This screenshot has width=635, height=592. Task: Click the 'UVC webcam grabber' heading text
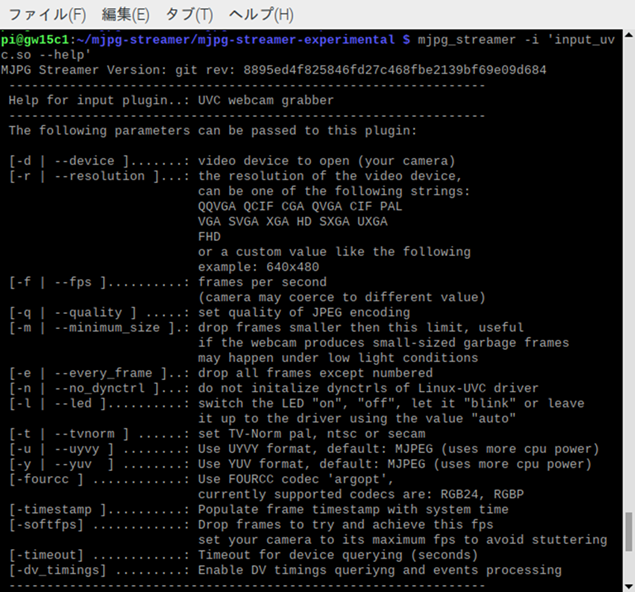tap(265, 100)
